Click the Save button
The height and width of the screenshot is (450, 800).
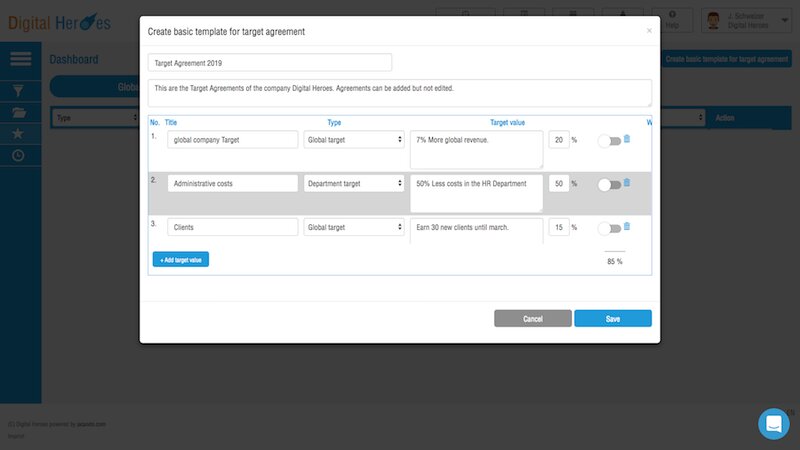[613, 319]
